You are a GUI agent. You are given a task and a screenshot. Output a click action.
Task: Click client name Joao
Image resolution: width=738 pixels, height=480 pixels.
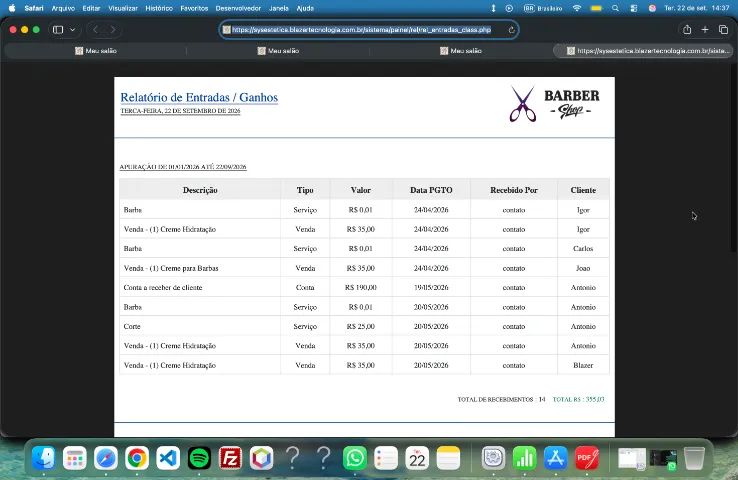[583, 268]
